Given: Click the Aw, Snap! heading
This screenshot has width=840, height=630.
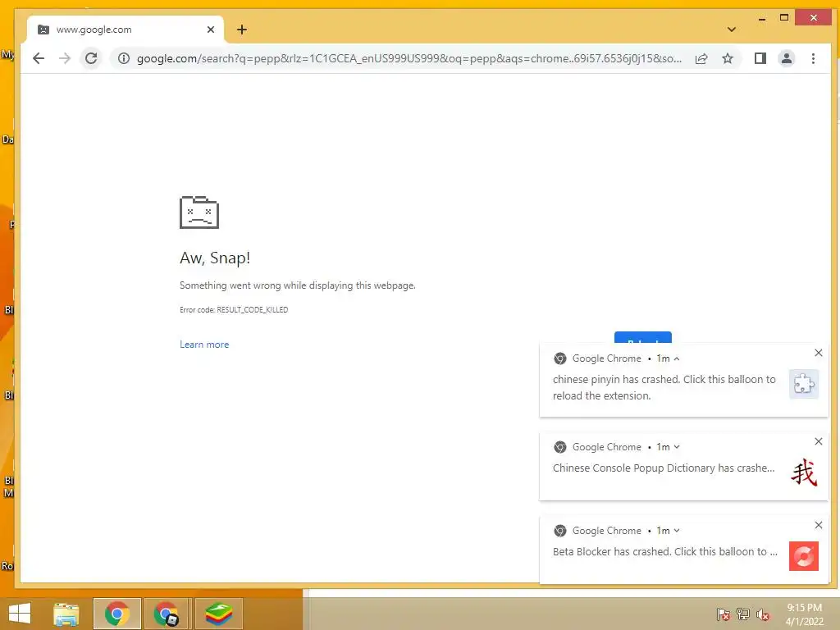Looking at the screenshot, I should (215, 258).
